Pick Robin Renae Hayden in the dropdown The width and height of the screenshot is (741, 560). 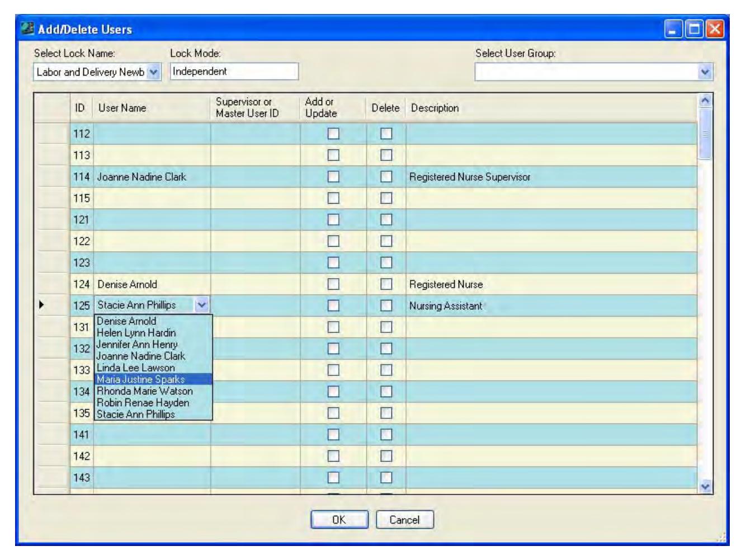(153, 403)
